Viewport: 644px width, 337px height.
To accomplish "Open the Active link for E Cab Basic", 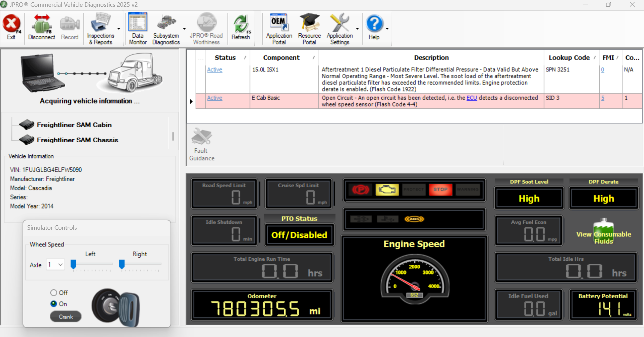I will coord(215,98).
